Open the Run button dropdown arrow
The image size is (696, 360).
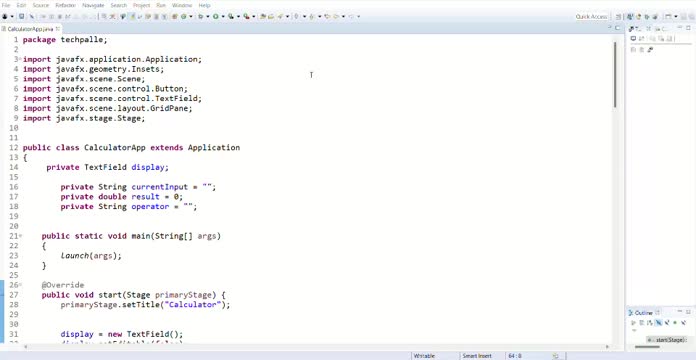pos(223,16)
